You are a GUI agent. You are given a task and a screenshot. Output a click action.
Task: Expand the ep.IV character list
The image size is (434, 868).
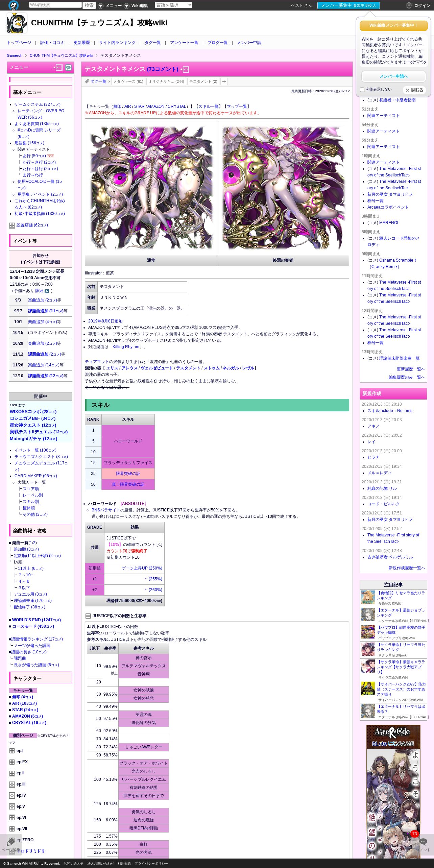point(12,796)
